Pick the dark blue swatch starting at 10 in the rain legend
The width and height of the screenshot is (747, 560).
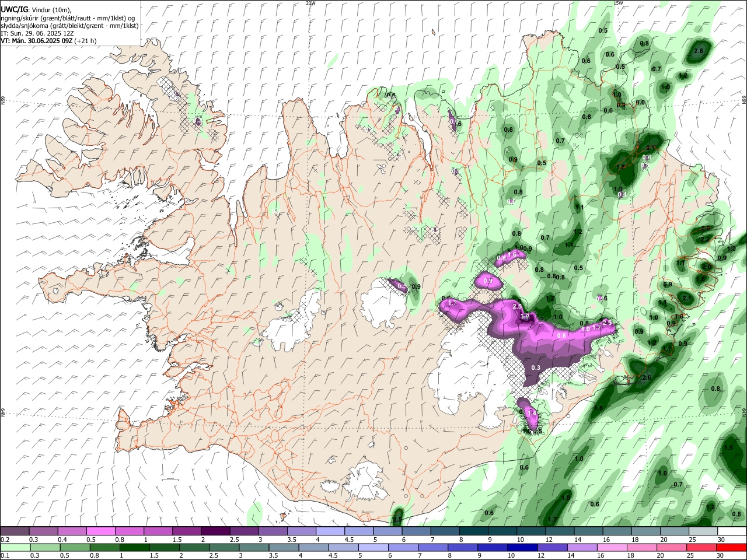[x=523, y=547]
